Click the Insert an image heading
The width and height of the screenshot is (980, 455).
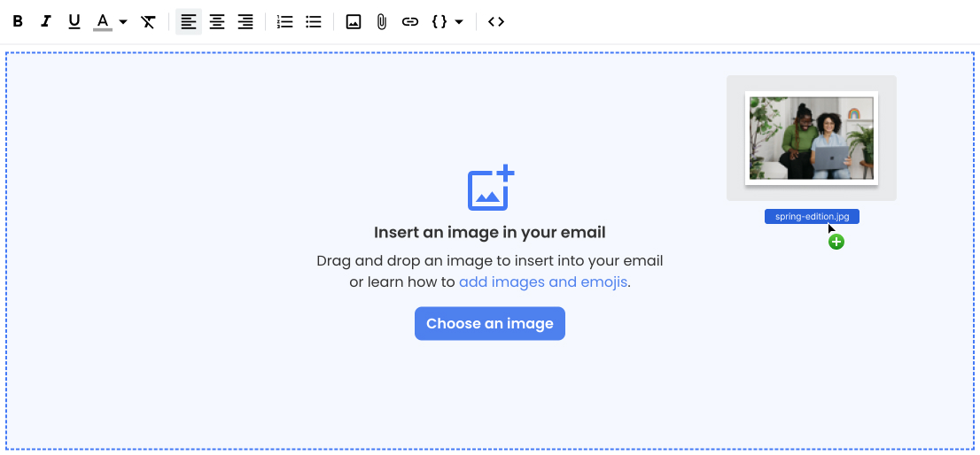coord(490,233)
